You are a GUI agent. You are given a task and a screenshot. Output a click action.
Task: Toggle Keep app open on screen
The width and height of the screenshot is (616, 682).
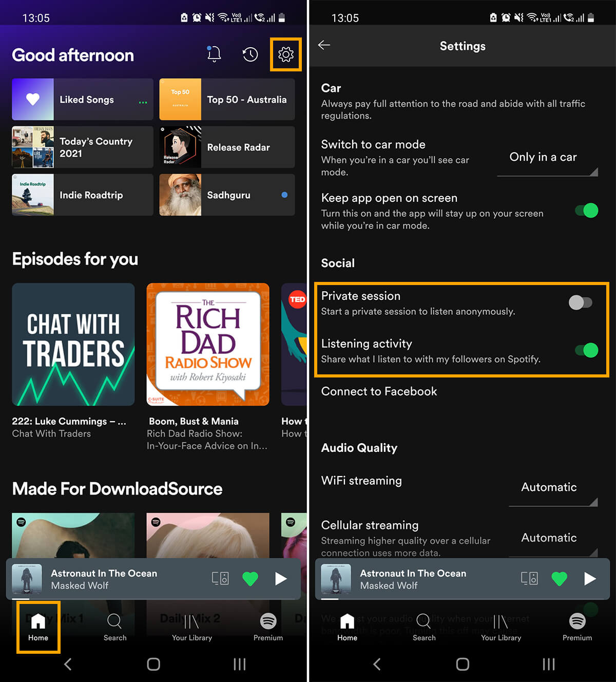click(x=586, y=211)
